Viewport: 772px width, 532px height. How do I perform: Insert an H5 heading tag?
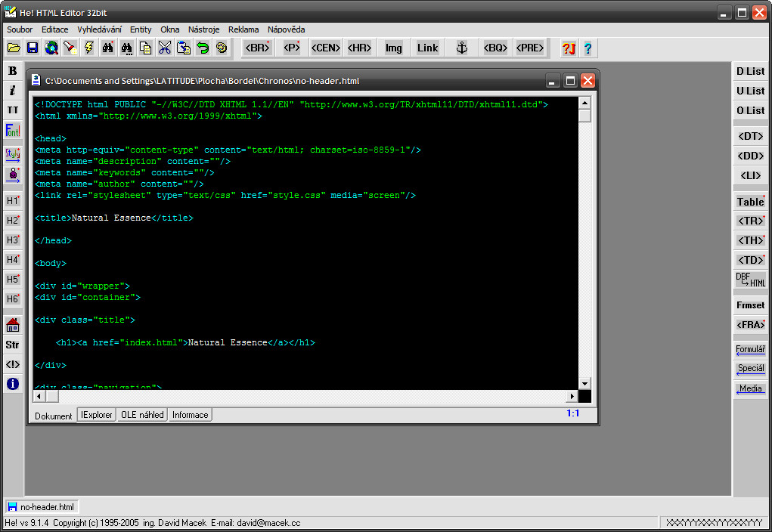[13, 279]
